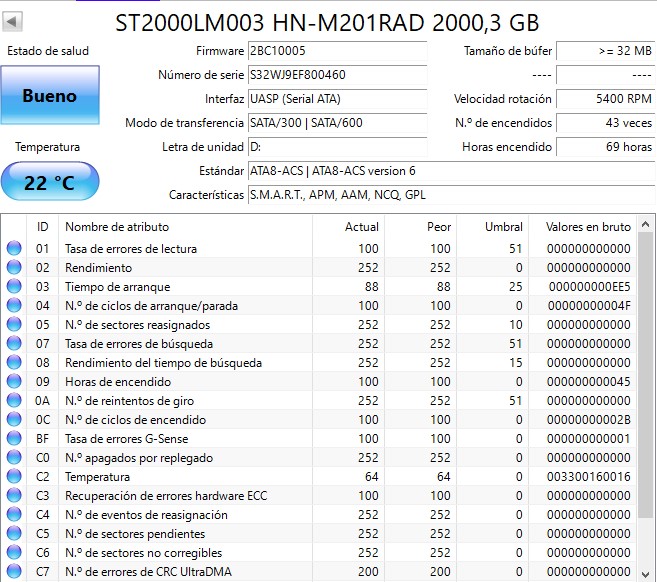Click the power-on hours field 69 horas
657x582 pixels.
click(x=605, y=147)
